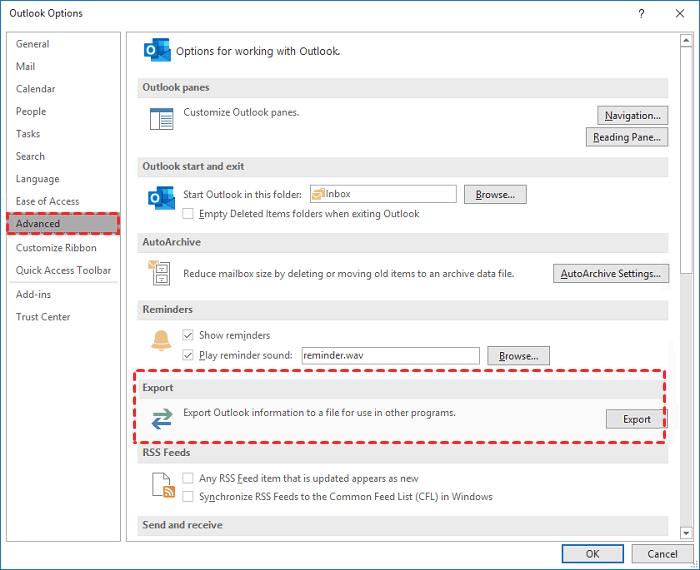
Task: Click the Inbox folder icon in field
Action: (x=318, y=194)
